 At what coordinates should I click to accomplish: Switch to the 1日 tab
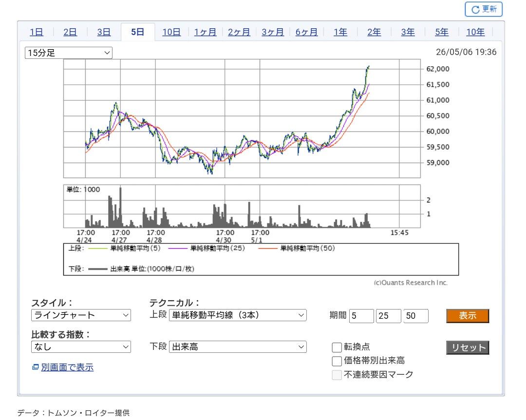pyautogui.click(x=36, y=32)
